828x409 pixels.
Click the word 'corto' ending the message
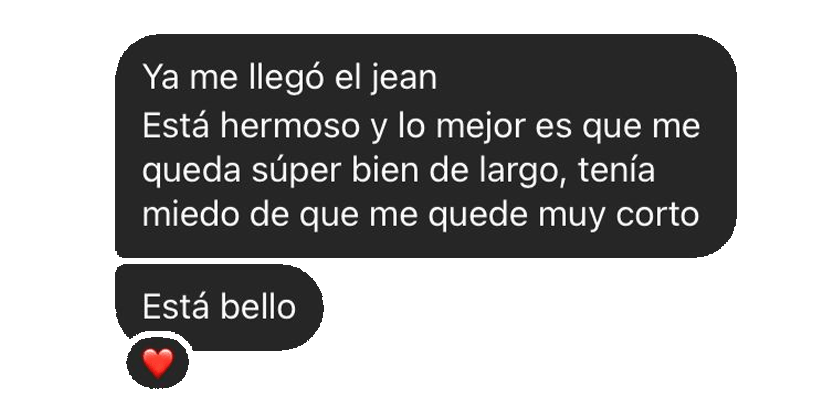[x=664, y=215]
